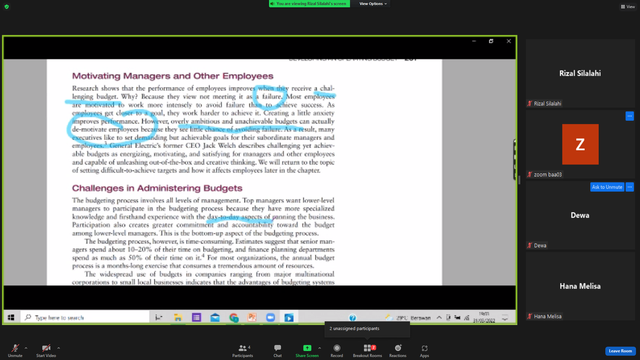640x360 pixels.
Task: Click the panel divider handle beside shared screen
Action: tap(520, 180)
